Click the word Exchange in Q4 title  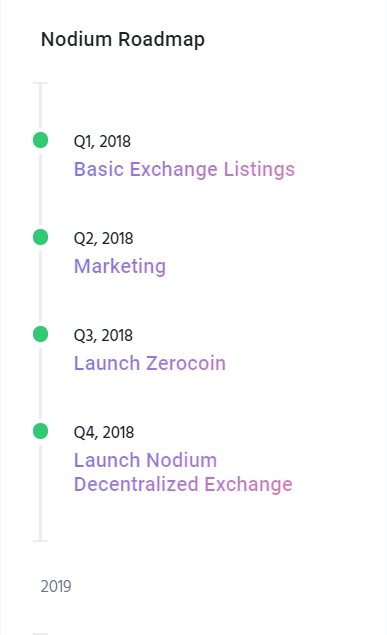pos(248,484)
